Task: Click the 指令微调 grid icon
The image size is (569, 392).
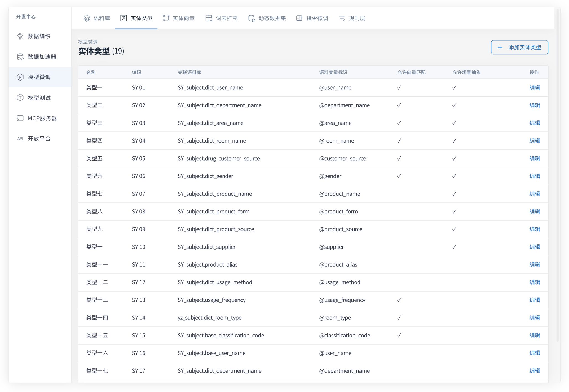Action: 299,18
